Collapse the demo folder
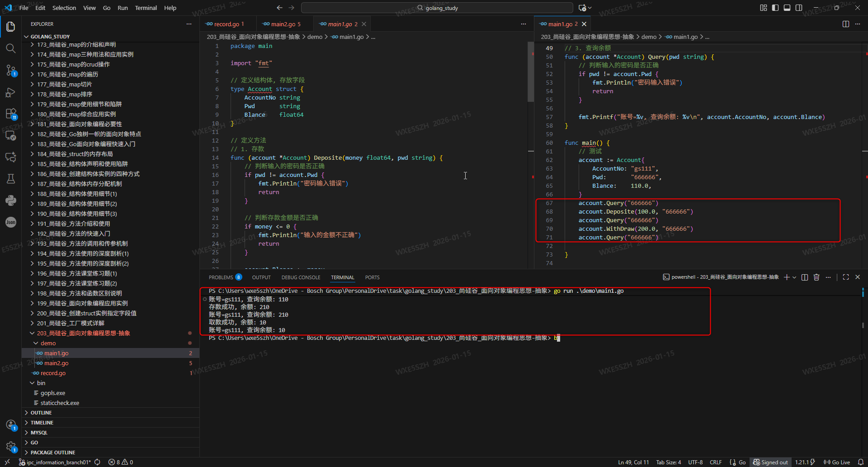The width and height of the screenshot is (868, 467). tap(110, 343)
